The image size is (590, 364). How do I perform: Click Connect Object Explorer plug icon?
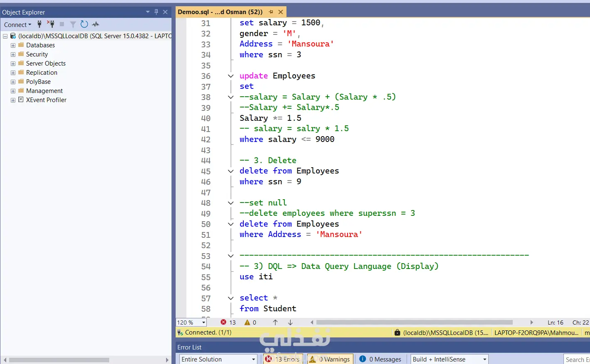click(x=39, y=24)
